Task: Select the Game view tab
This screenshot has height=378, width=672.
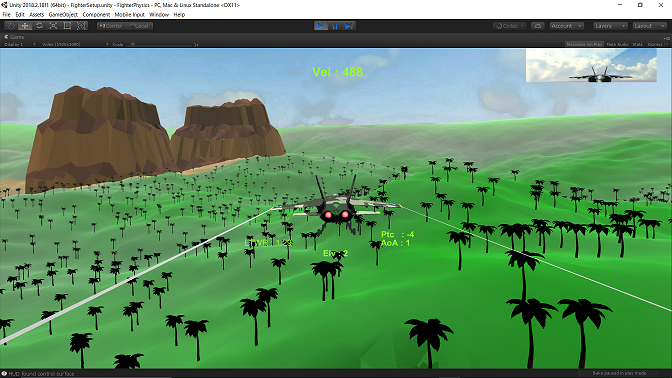Action: click(14, 37)
